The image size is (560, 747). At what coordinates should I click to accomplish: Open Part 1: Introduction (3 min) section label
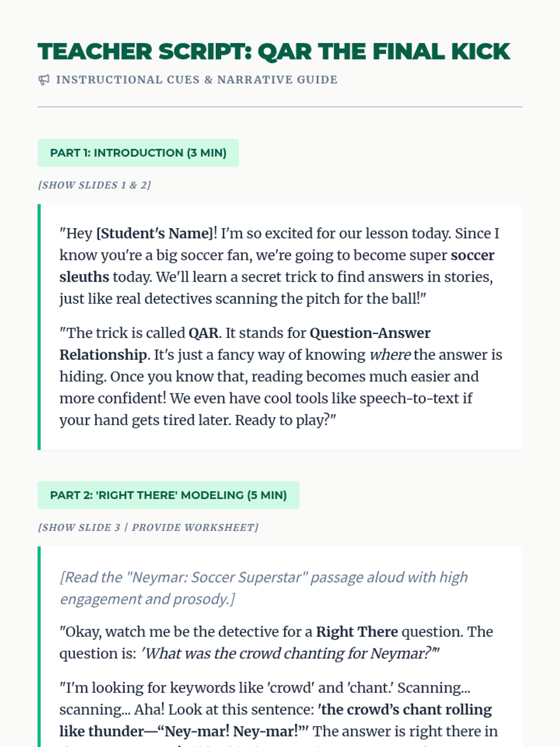[x=138, y=153]
